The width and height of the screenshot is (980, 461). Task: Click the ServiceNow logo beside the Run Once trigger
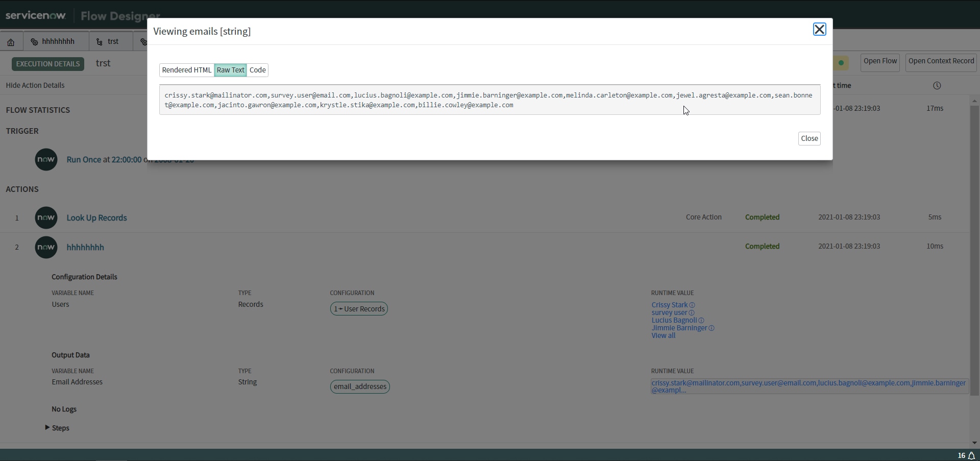(x=46, y=159)
